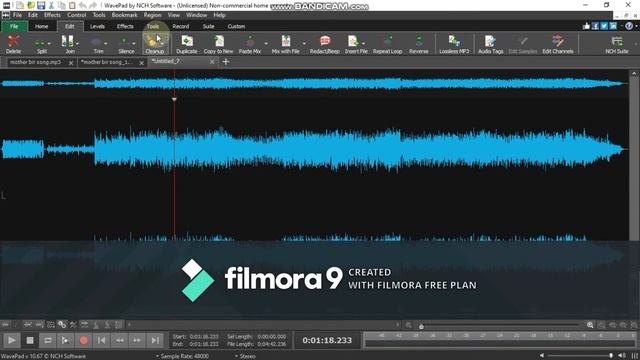The image size is (640, 360).
Task: Switch to the Record ribbon tab
Action: click(180, 27)
